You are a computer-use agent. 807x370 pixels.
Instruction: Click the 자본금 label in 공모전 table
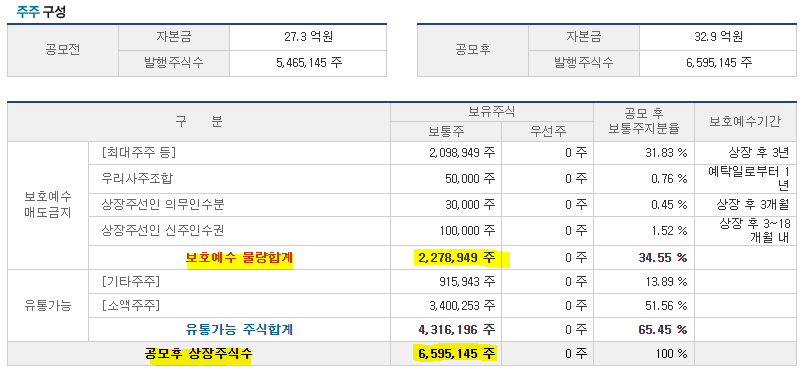coord(174,37)
